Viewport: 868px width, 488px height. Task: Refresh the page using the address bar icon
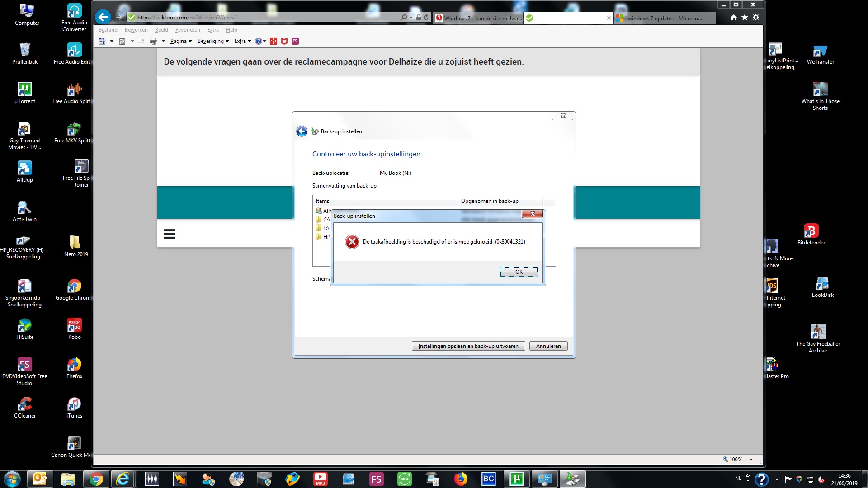tap(426, 17)
